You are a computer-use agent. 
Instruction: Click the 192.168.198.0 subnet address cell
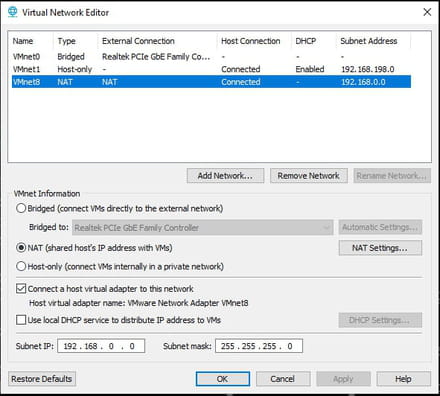[368, 69]
